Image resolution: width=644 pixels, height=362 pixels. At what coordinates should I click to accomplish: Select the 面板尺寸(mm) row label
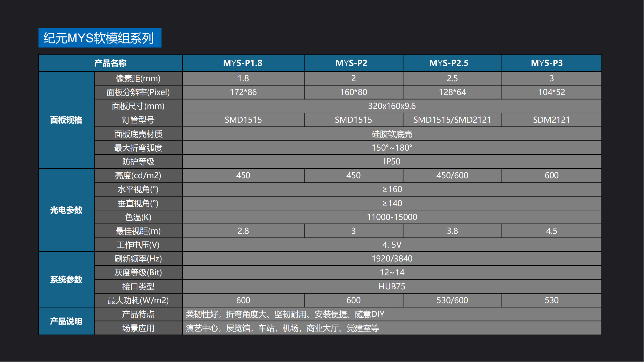point(138,106)
